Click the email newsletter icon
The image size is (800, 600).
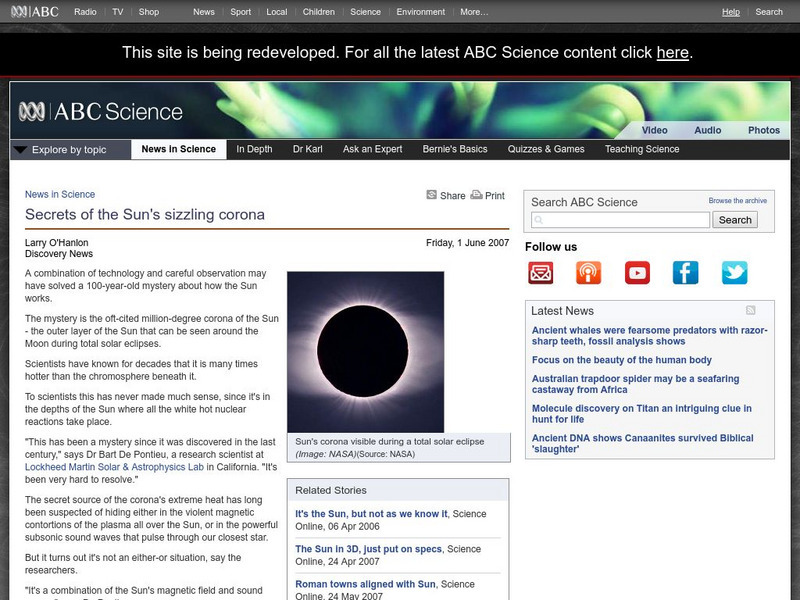[x=540, y=272]
